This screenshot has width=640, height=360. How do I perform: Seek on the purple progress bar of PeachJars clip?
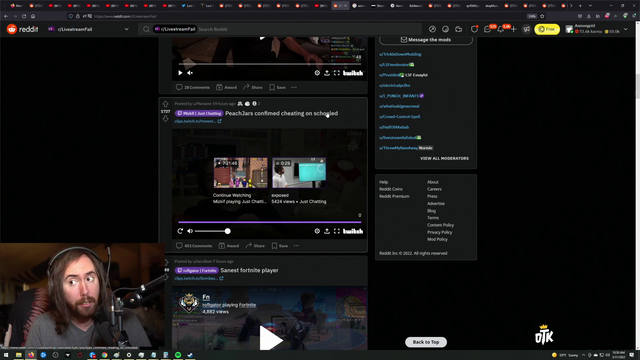pos(269,222)
